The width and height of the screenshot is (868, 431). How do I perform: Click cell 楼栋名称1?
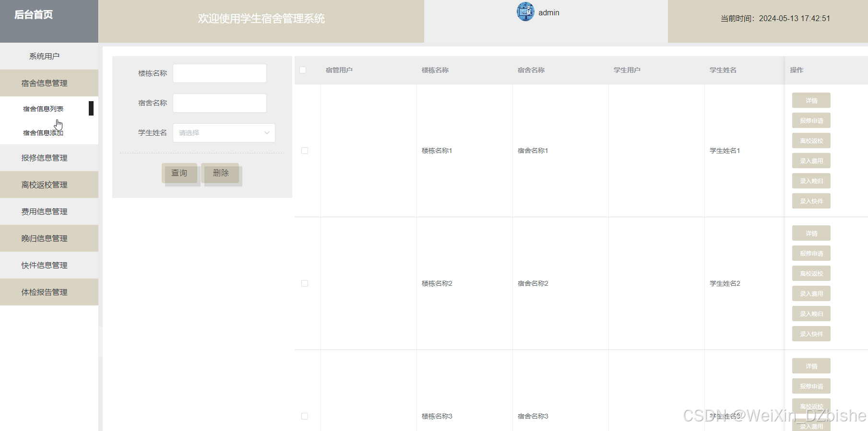click(437, 151)
